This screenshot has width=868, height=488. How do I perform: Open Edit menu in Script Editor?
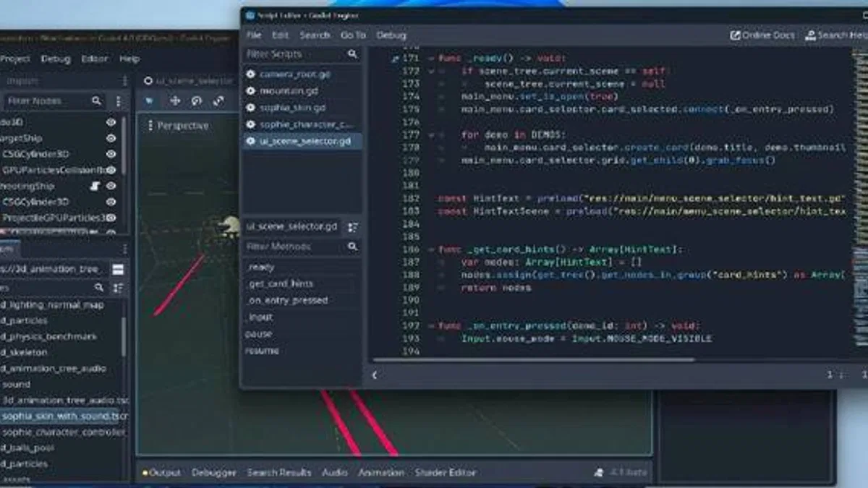(280, 35)
